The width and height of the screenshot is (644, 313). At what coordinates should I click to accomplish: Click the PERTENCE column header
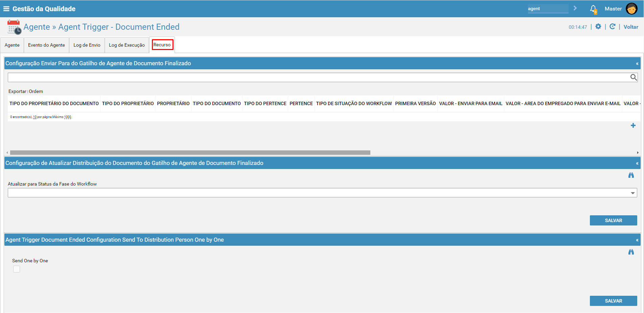click(x=301, y=103)
